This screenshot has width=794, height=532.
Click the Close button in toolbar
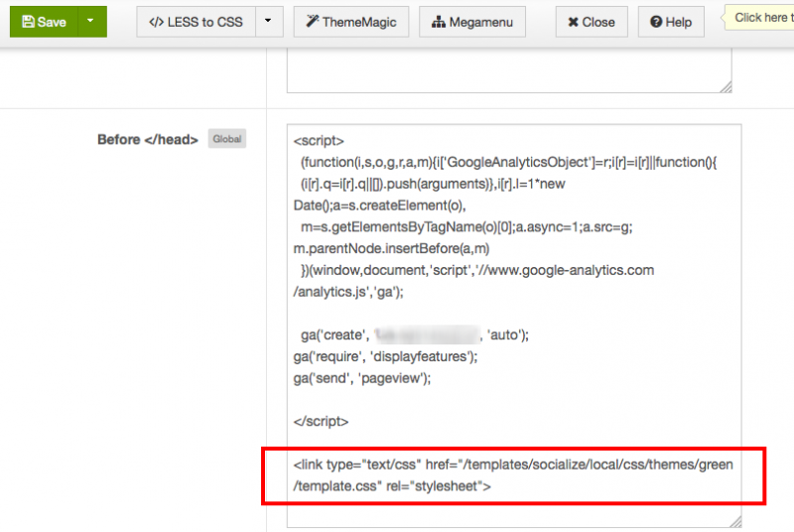point(592,22)
